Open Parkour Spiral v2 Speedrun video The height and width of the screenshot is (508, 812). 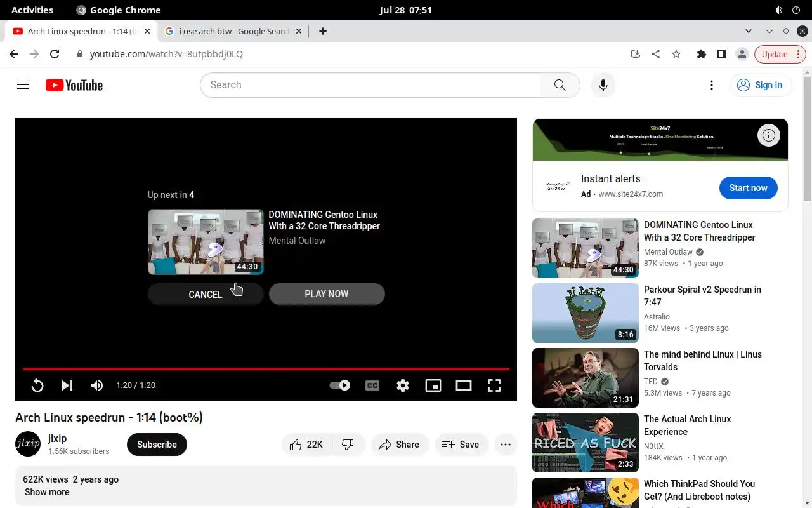click(x=702, y=296)
